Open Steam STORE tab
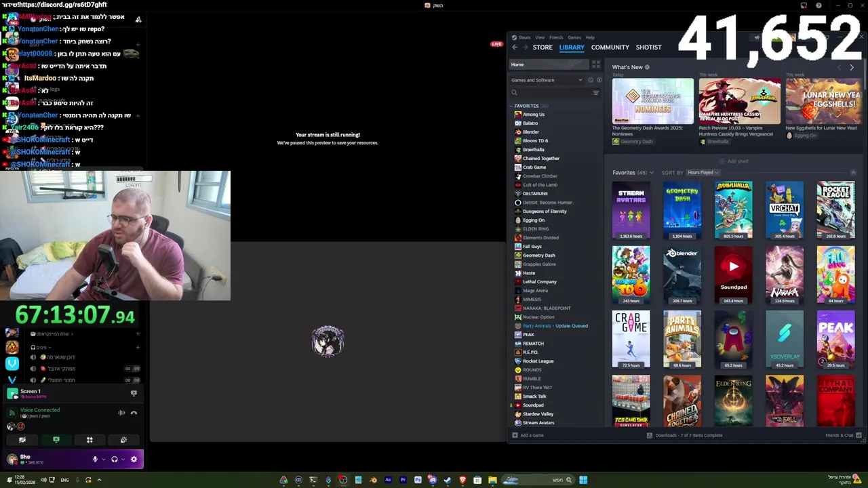868x488 pixels. 542,47
